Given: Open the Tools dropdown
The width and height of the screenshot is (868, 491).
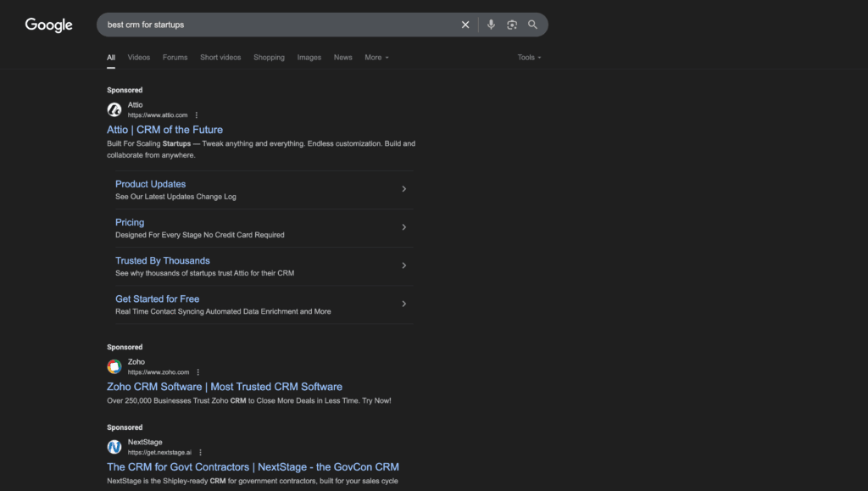Looking at the screenshot, I should coord(529,58).
